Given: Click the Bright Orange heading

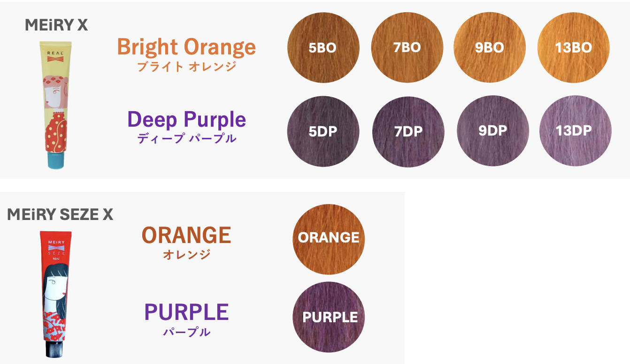Looking at the screenshot, I should 186,47.
